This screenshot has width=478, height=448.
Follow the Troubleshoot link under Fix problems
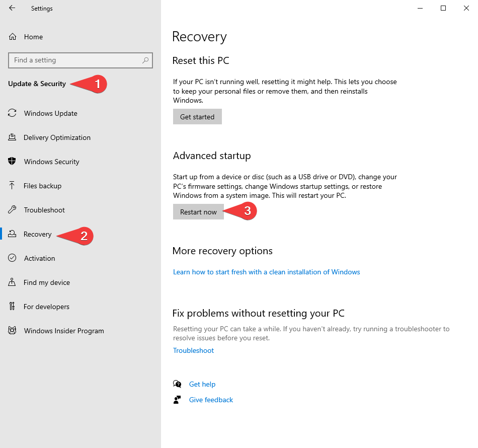193,350
